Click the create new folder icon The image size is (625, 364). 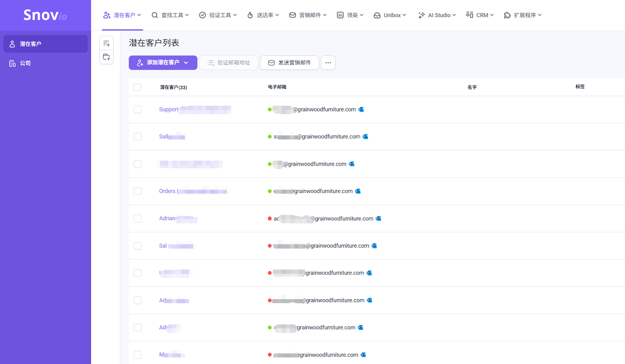[x=106, y=57]
